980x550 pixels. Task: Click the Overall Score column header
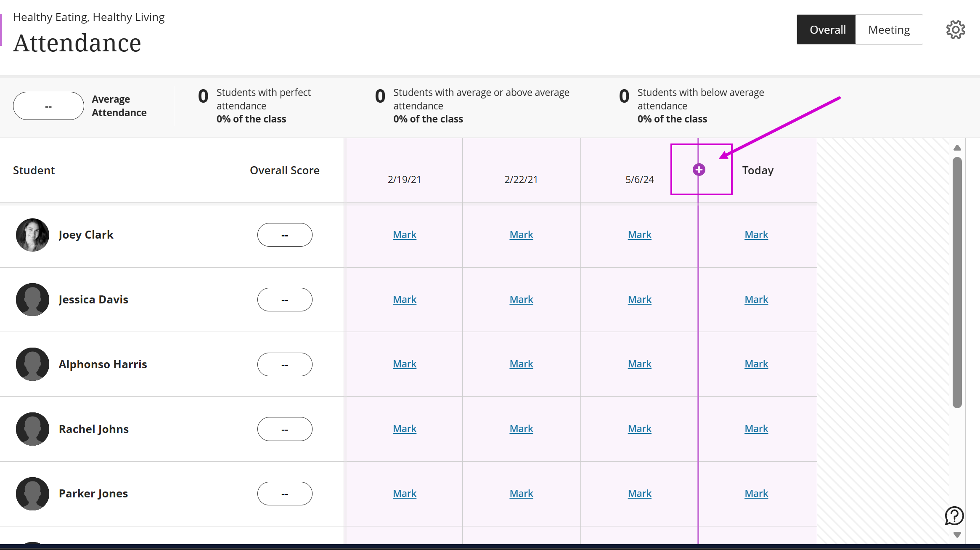(x=285, y=170)
